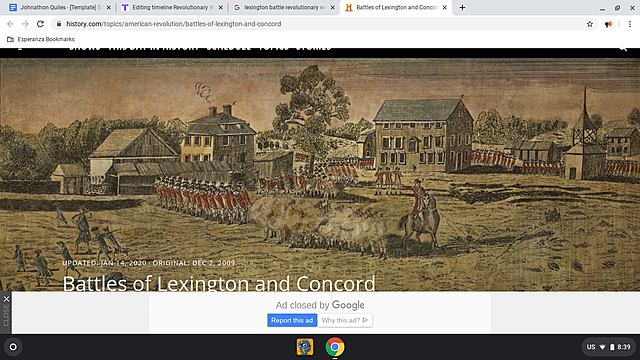The height and width of the screenshot is (360, 640).
Task: Click the Updated Jan 14, 2020 date text
Action: (104, 263)
